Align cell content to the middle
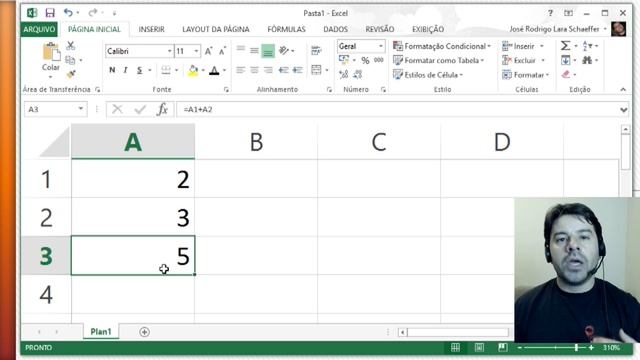 [254, 51]
